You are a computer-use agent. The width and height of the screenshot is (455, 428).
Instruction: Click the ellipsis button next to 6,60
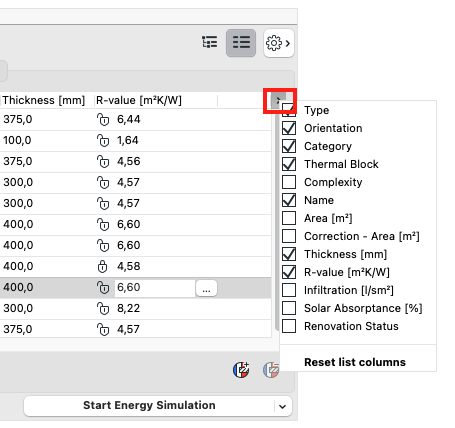click(x=206, y=288)
